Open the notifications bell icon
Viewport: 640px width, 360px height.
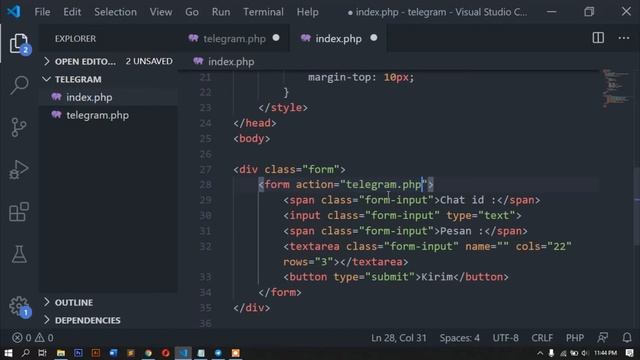(x=627, y=338)
